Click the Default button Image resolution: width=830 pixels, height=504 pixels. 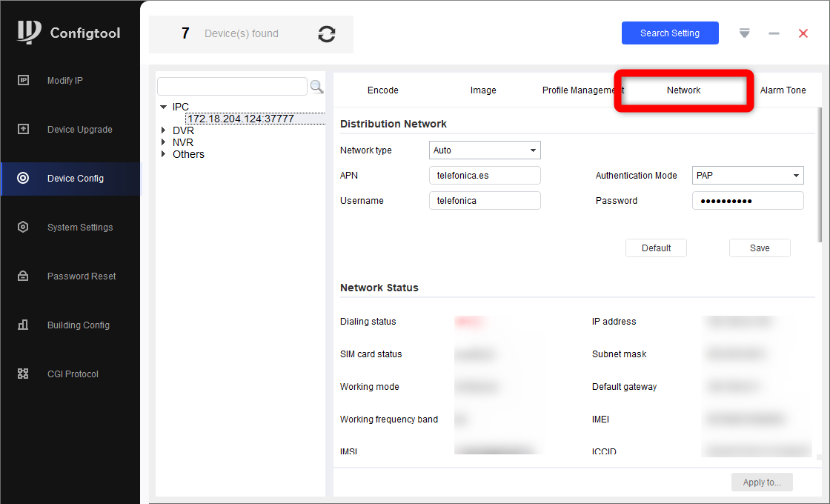point(656,248)
